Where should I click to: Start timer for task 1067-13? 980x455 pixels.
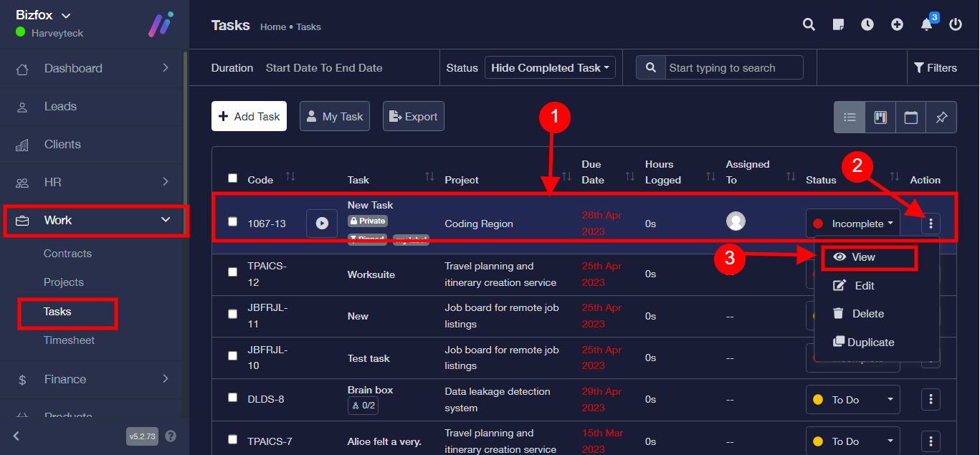pyautogui.click(x=322, y=224)
